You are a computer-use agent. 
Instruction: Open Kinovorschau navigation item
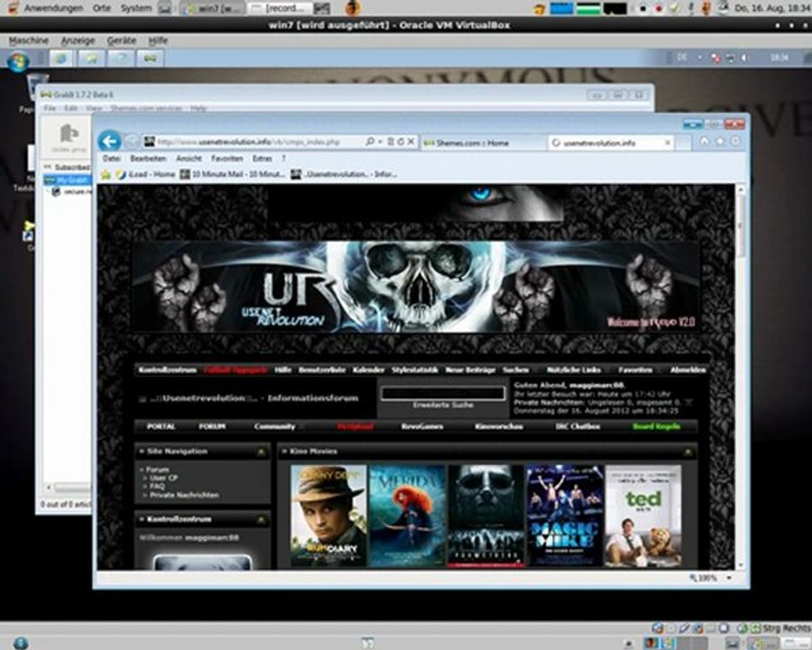click(x=499, y=426)
